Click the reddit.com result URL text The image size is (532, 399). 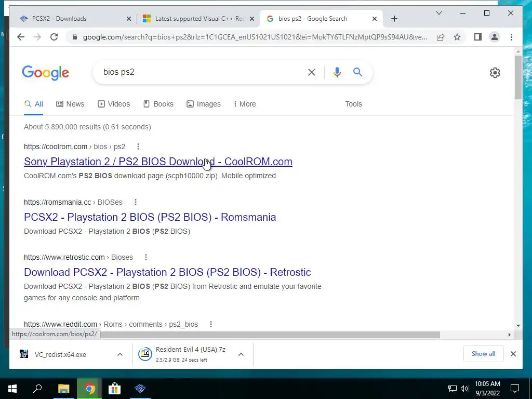point(111,324)
